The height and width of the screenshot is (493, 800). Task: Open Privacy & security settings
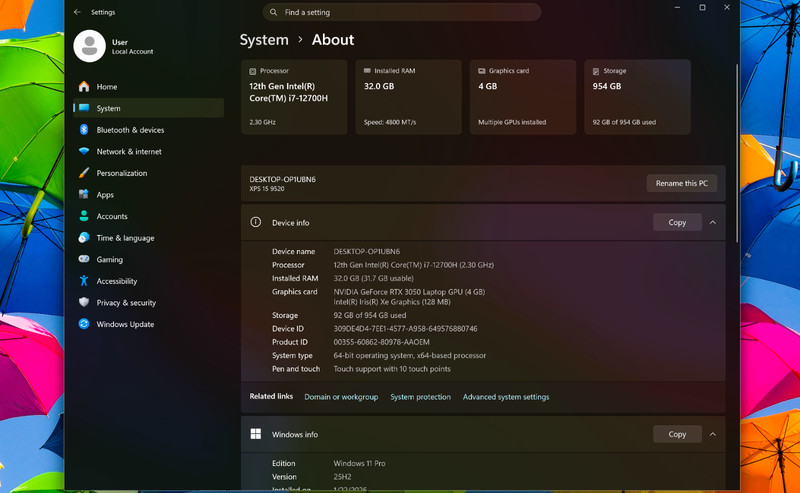(x=148, y=302)
